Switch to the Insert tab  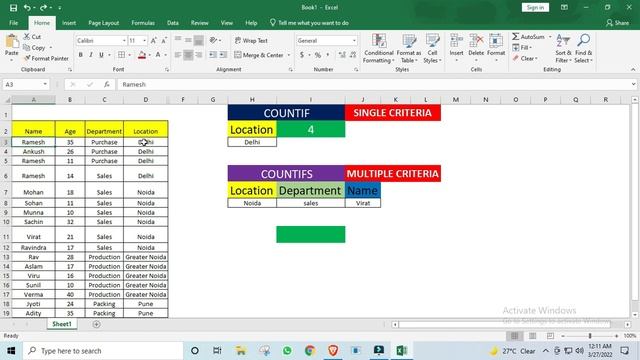click(x=69, y=23)
